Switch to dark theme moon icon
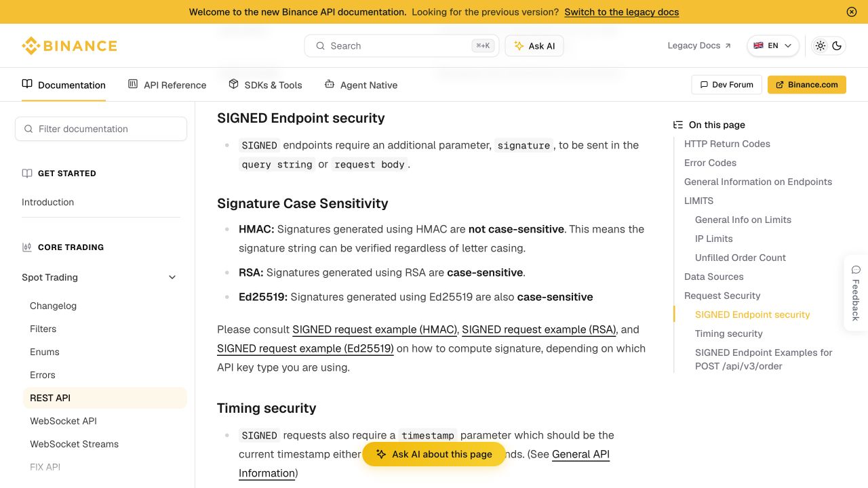Screen dimensions: 868x488 pyautogui.click(x=837, y=45)
